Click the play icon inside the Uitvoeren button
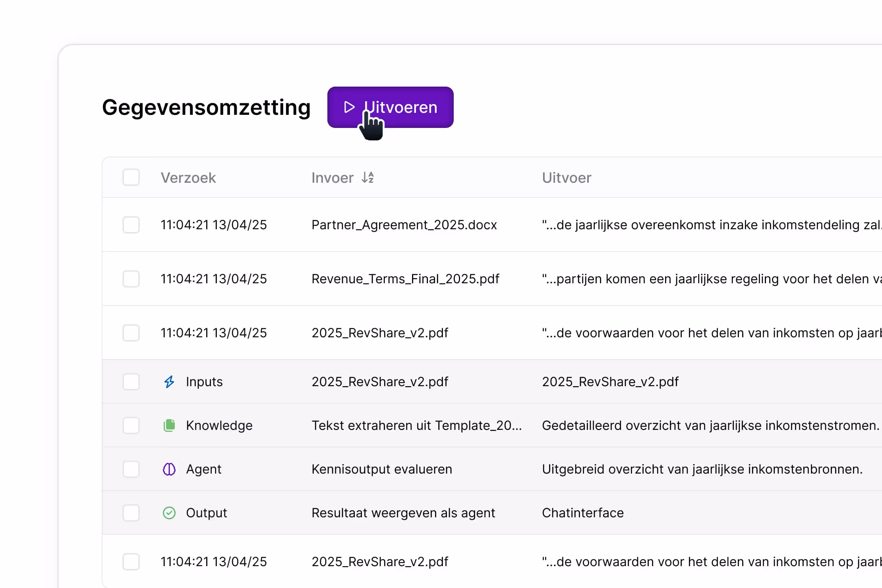Screen dimensions: 882x588 pos(349,107)
